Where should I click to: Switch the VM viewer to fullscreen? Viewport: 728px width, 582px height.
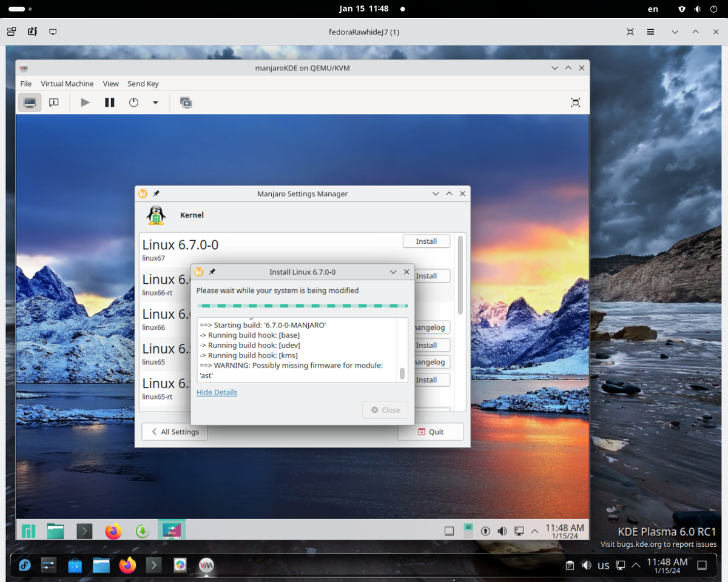click(575, 102)
